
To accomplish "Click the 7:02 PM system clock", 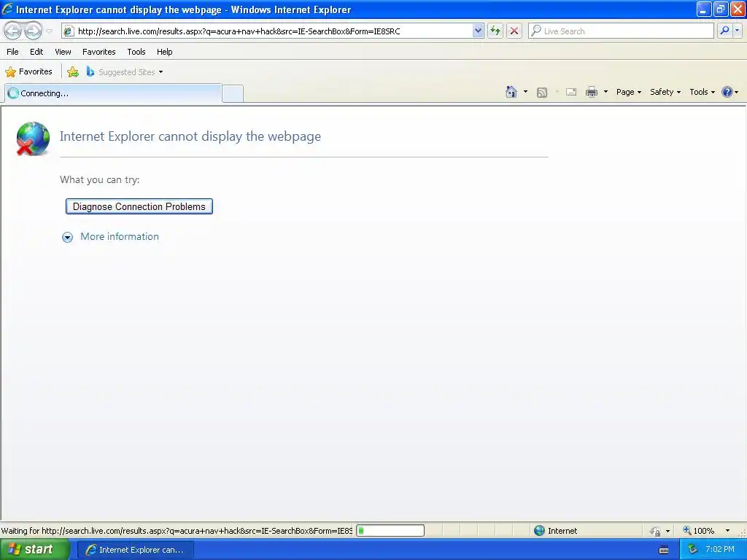I will tap(720, 550).
